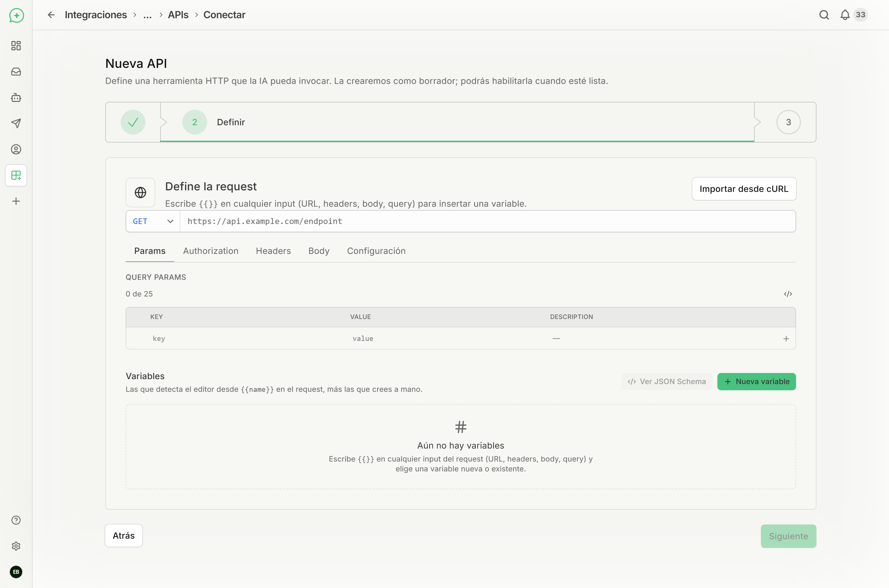Click the 33 notifications badge
The width and height of the screenshot is (889, 588).
[861, 14]
